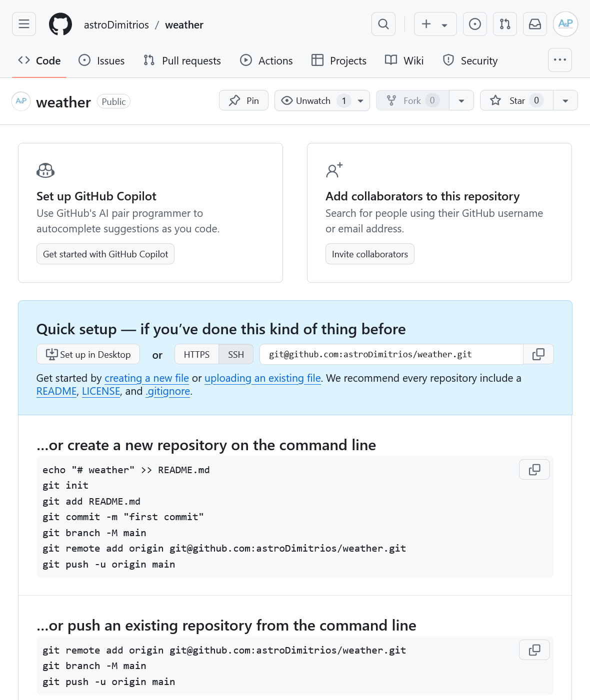Star the weather repository
The width and height of the screenshot is (590, 700).
coord(516,100)
